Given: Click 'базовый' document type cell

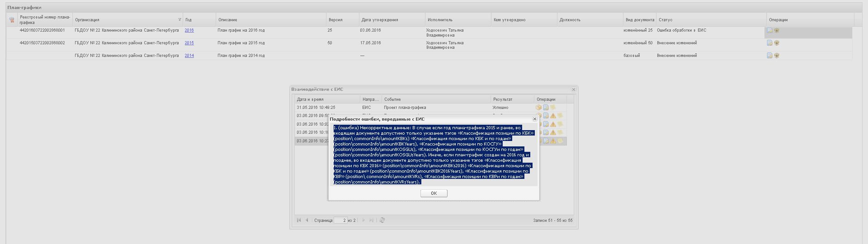Looking at the screenshot, I should click(x=632, y=56).
